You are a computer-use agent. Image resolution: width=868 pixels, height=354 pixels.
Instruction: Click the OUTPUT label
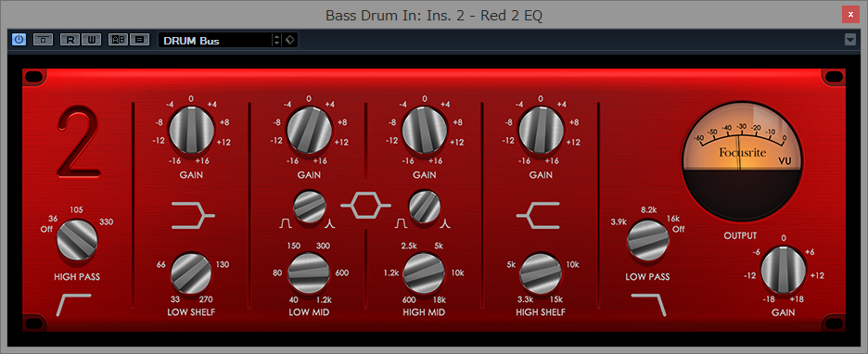(x=740, y=235)
